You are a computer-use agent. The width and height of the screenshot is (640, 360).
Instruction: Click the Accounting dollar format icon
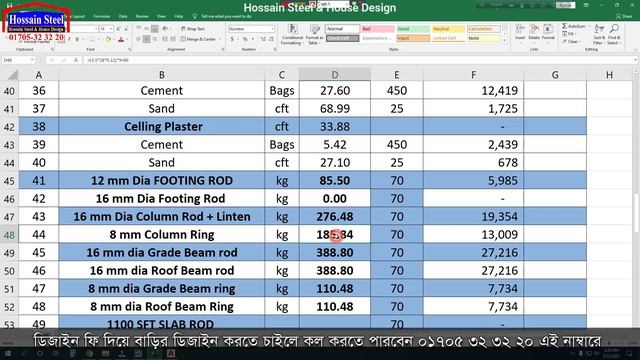232,39
